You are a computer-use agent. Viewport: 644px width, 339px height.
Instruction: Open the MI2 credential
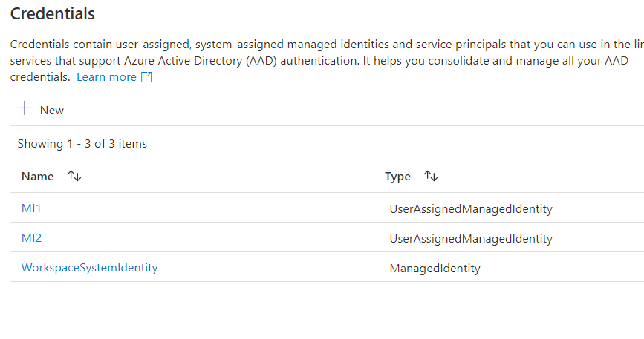click(x=31, y=238)
